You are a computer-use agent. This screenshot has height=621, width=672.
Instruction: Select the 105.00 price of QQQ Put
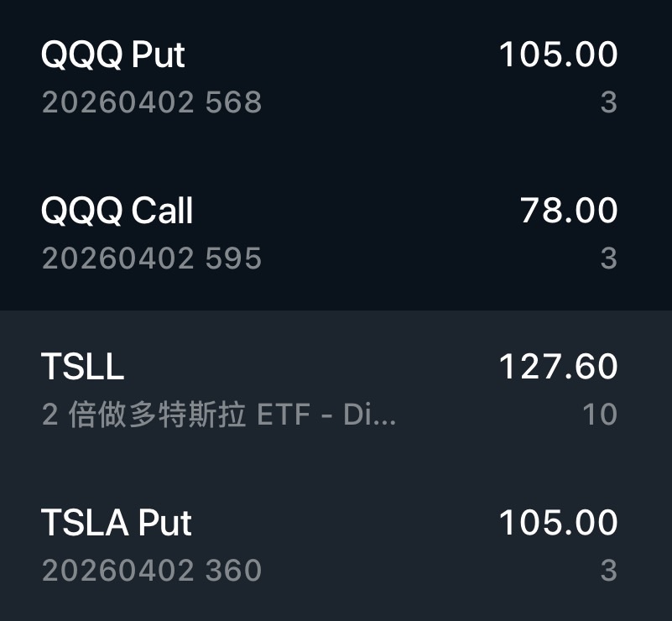(x=558, y=55)
